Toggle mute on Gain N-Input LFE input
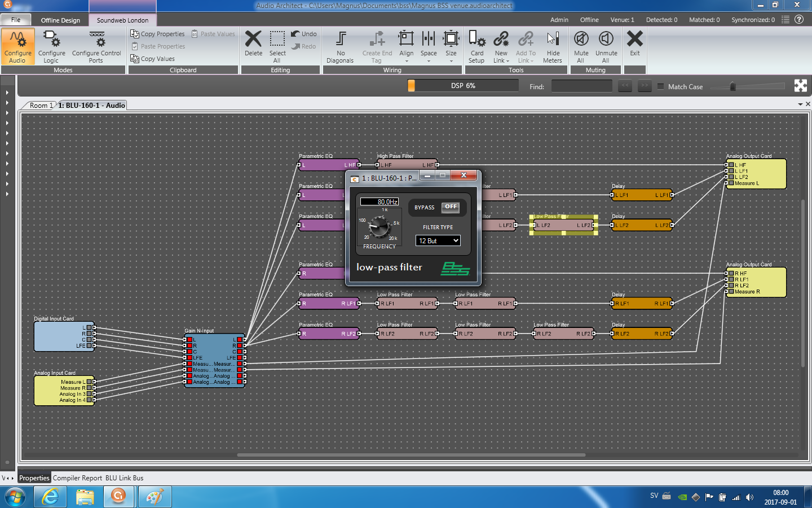This screenshot has height=508, width=812. pos(190,358)
